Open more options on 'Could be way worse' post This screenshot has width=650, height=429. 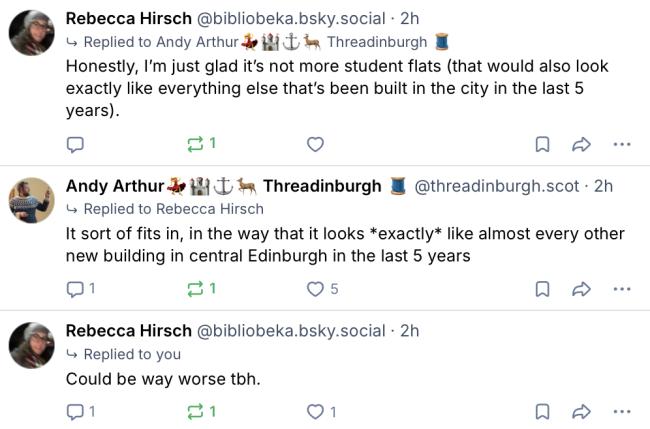tap(622, 411)
